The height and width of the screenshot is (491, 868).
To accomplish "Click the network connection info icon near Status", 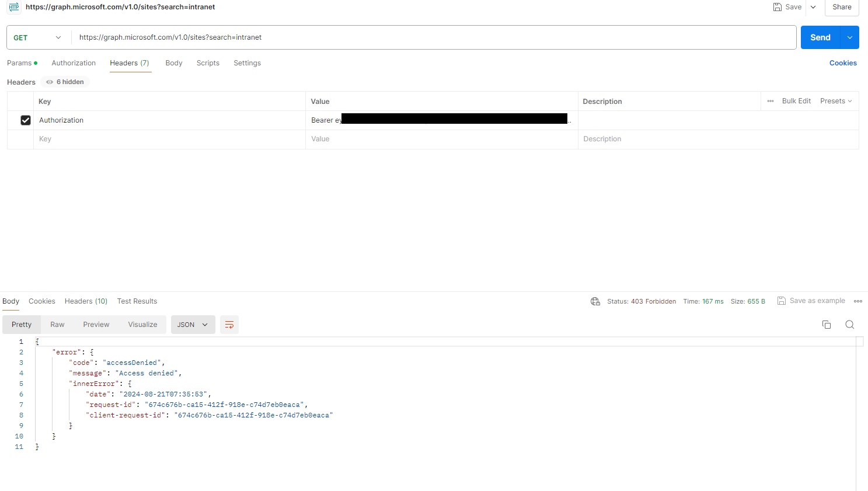I will point(595,301).
